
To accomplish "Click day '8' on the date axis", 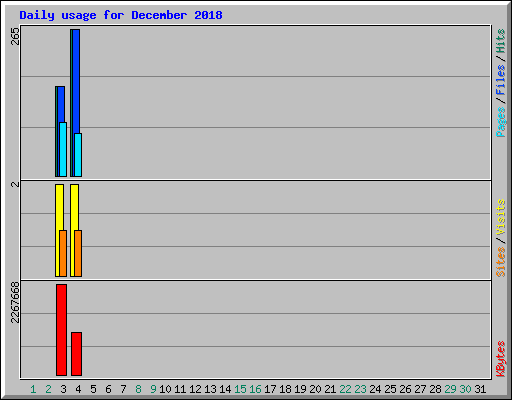I will (x=138, y=389).
